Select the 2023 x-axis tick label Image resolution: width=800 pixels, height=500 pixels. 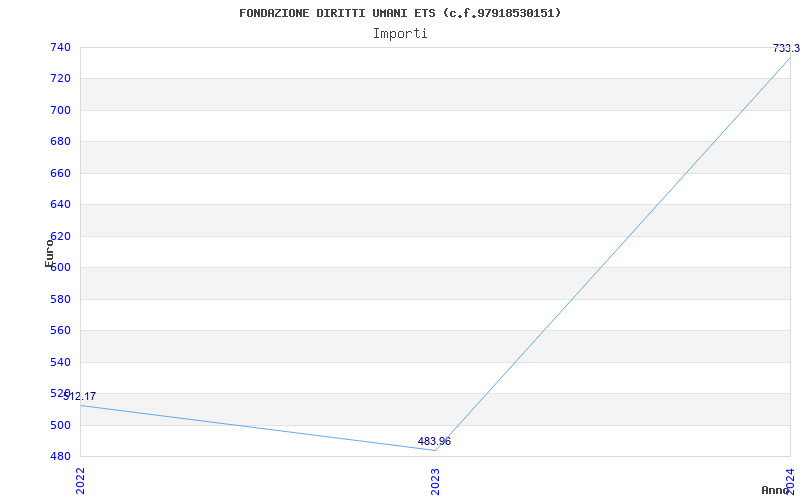(x=435, y=480)
